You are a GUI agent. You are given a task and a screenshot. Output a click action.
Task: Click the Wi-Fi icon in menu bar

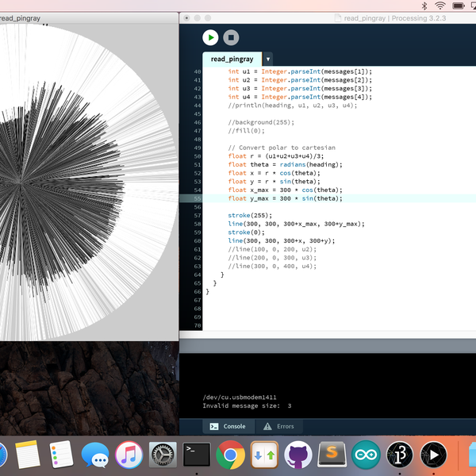440,6
